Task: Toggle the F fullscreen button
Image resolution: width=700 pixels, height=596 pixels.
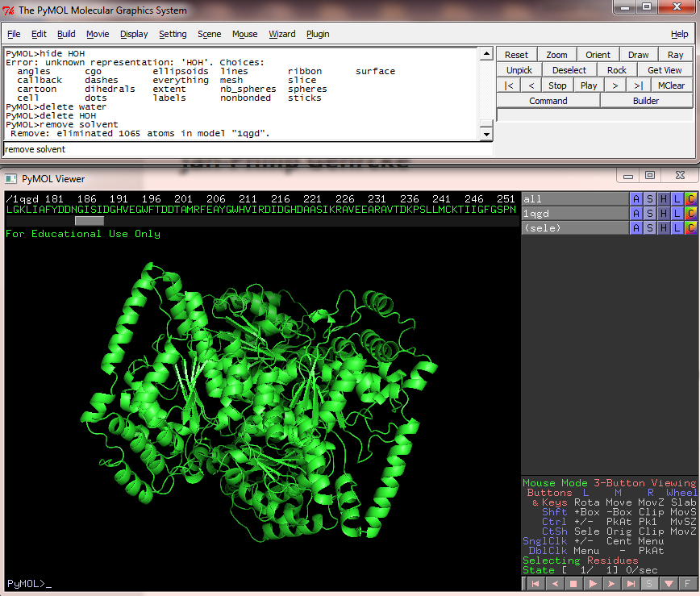Action: 687,584
